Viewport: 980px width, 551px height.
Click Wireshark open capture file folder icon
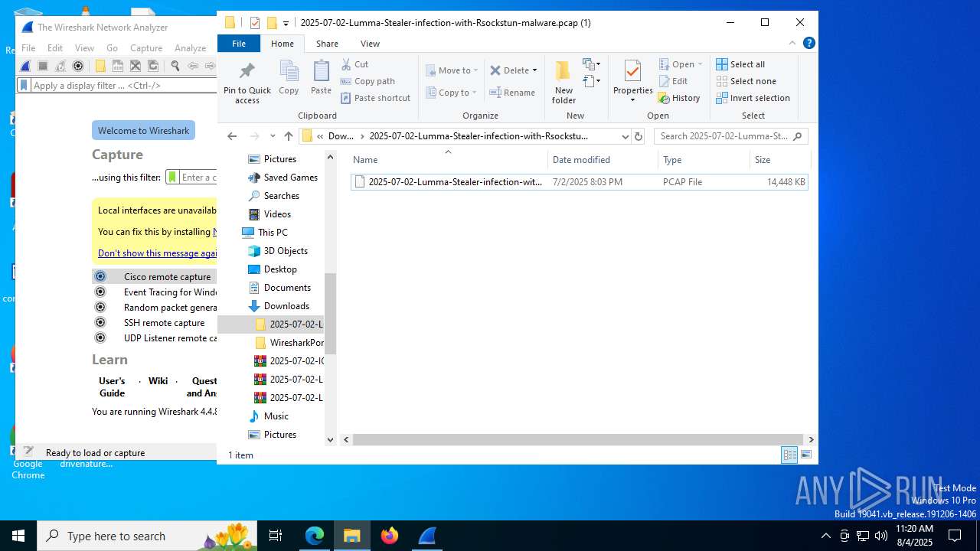click(100, 66)
